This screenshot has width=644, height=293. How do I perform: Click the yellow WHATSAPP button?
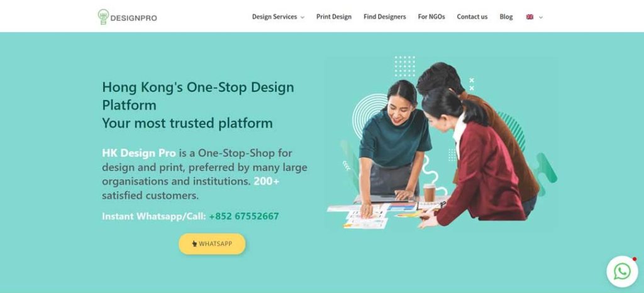click(212, 244)
